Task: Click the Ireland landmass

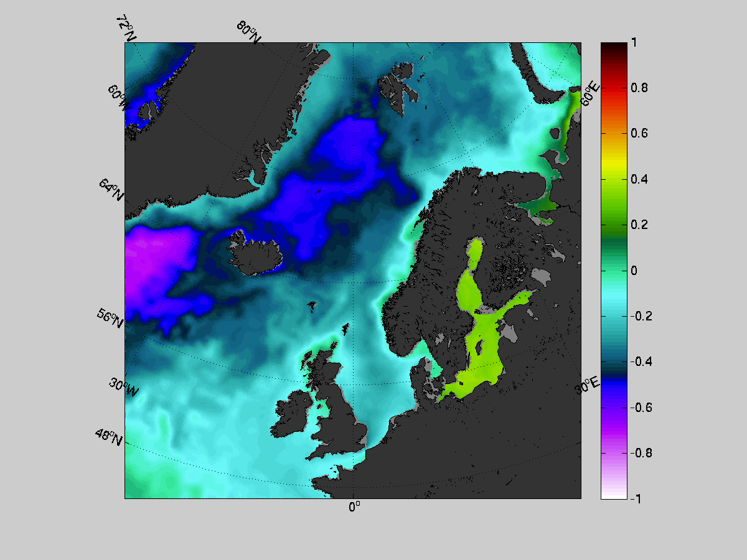Action: [x=293, y=414]
